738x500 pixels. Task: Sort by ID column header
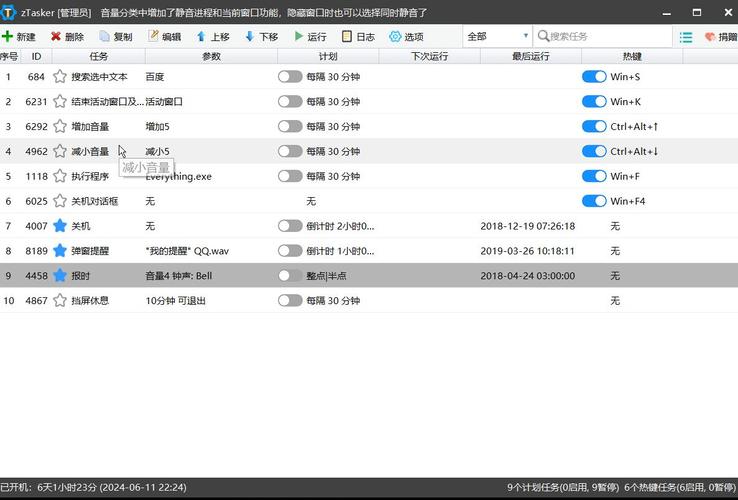(x=36, y=56)
